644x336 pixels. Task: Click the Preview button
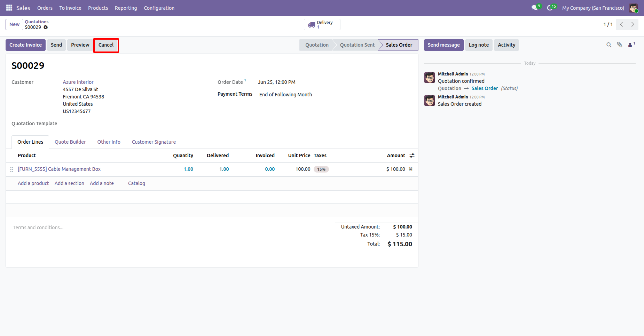(x=80, y=45)
